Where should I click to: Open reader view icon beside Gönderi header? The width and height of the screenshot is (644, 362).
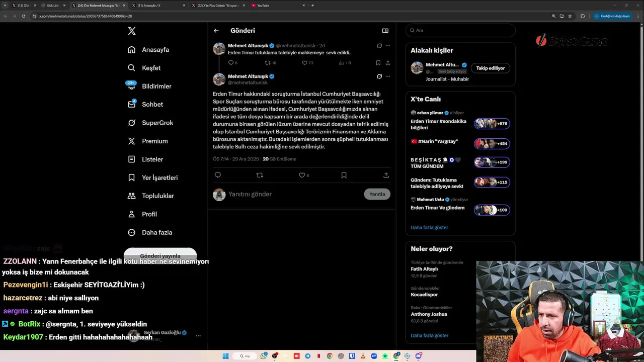pyautogui.click(x=385, y=31)
